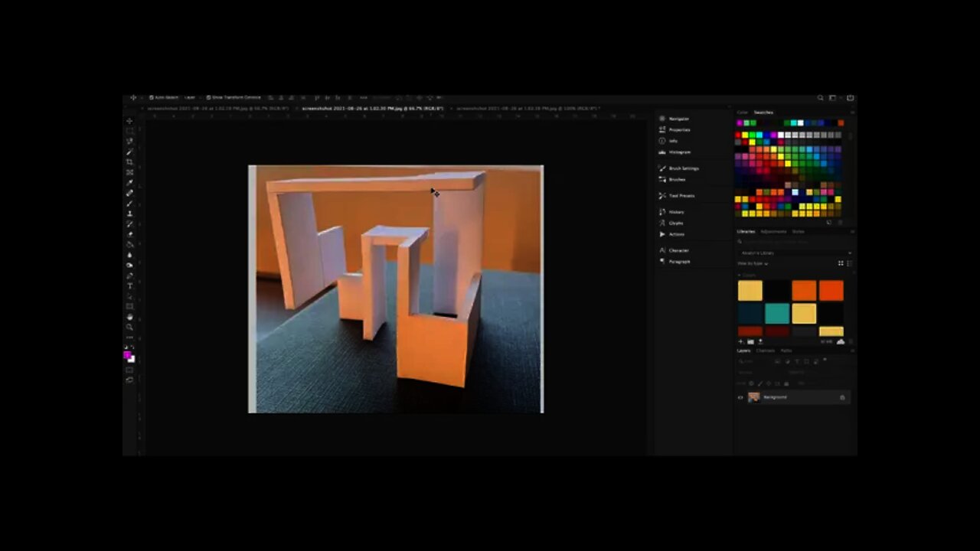This screenshot has width=980, height=551.
Task: Switch to the Adjustments tab
Action: point(773,231)
